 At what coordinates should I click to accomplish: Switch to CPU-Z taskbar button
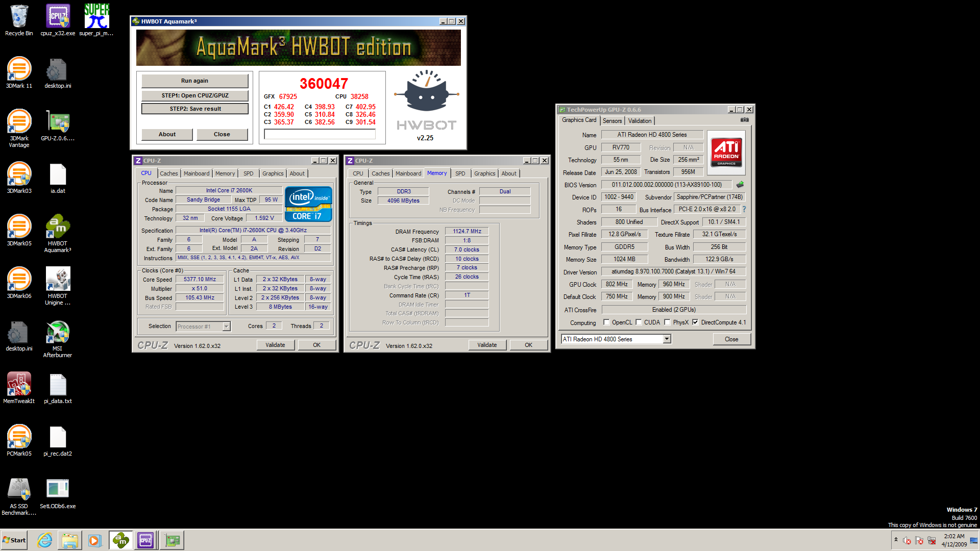click(x=145, y=540)
